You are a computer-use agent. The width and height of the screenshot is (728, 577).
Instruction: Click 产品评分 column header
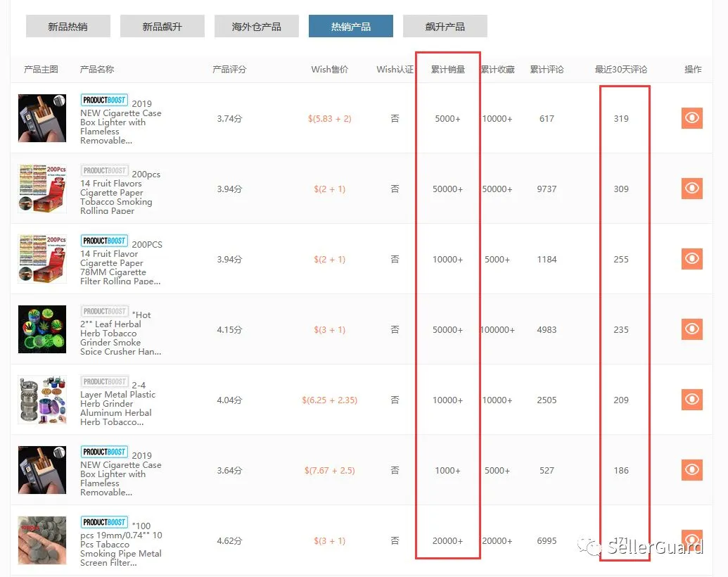coord(229,70)
